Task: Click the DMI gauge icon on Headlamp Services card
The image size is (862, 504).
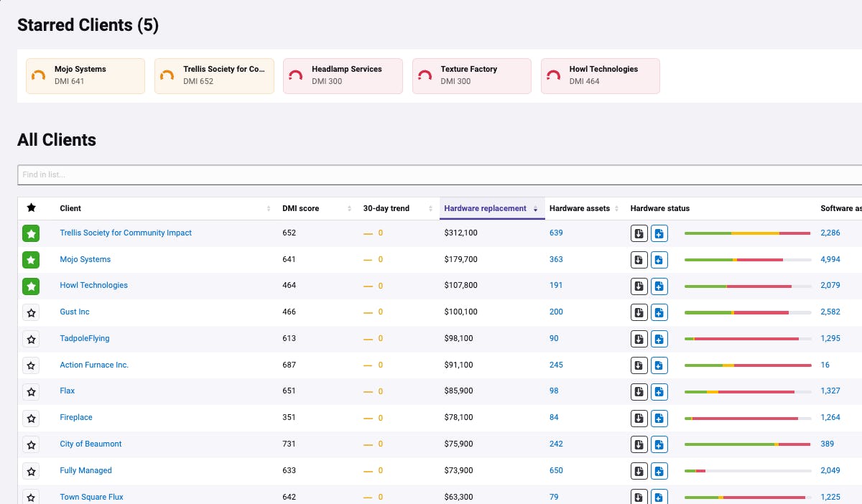Action: pos(295,75)
